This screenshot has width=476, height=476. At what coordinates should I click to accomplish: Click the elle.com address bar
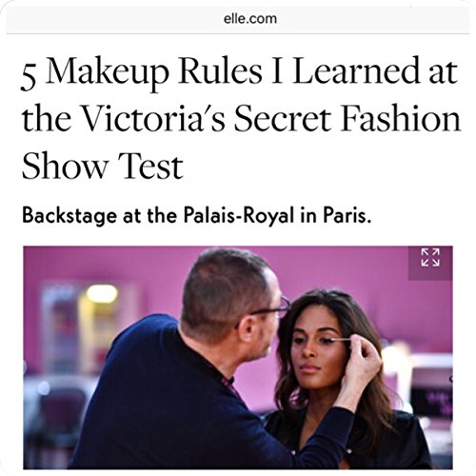(238, 19)
